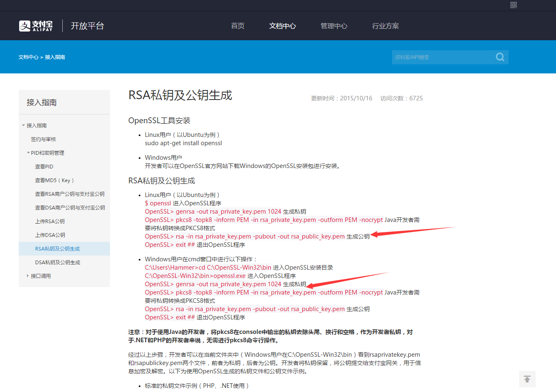Expand the 接口调用 tree arrow
The height and width of the screenshot is (392, 556).
[x=28, y=276]
